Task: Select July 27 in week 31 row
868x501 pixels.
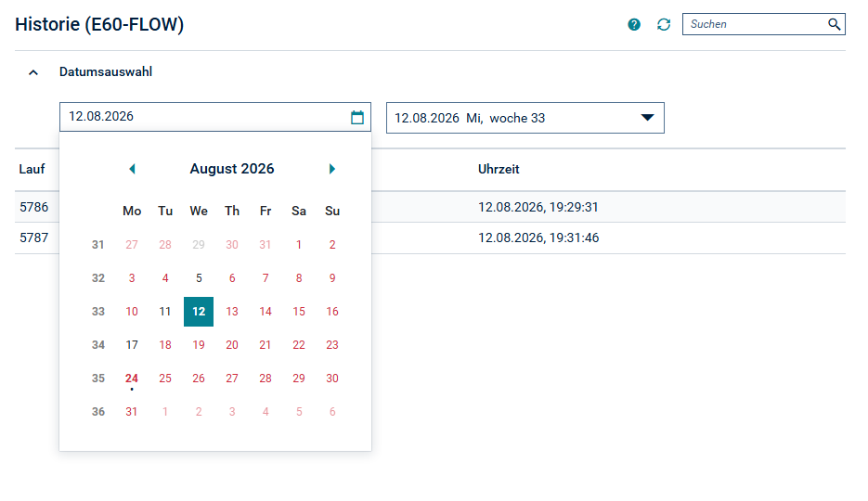Action: pyautogui.click(x=132, y=244)
